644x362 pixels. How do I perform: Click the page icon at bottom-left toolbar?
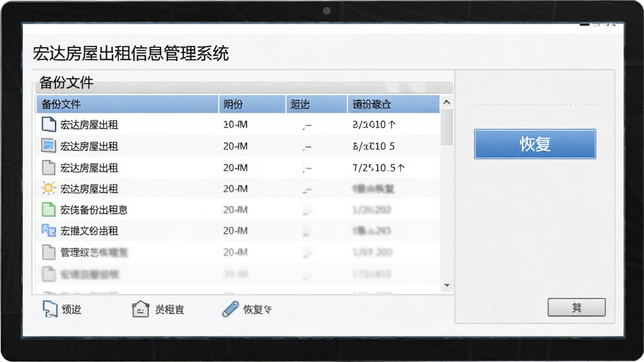pos(50,309)
